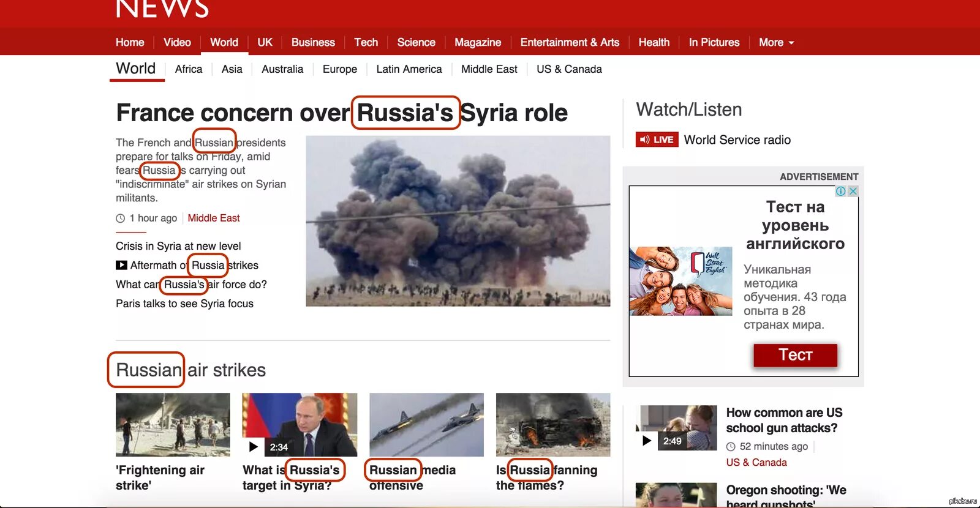
Task: Open the Health section
Action: click(x=654, y=42)
